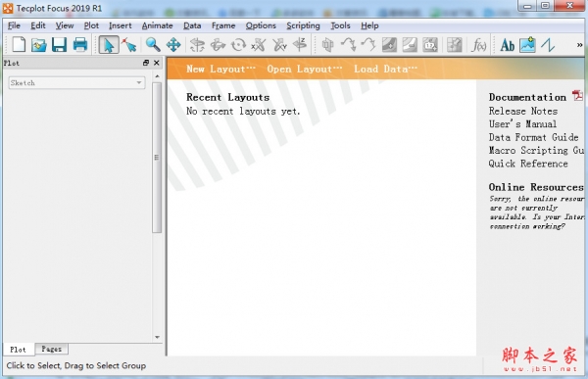
Task: Click "No recent layouts yet." text
Action: coord(243,112)
